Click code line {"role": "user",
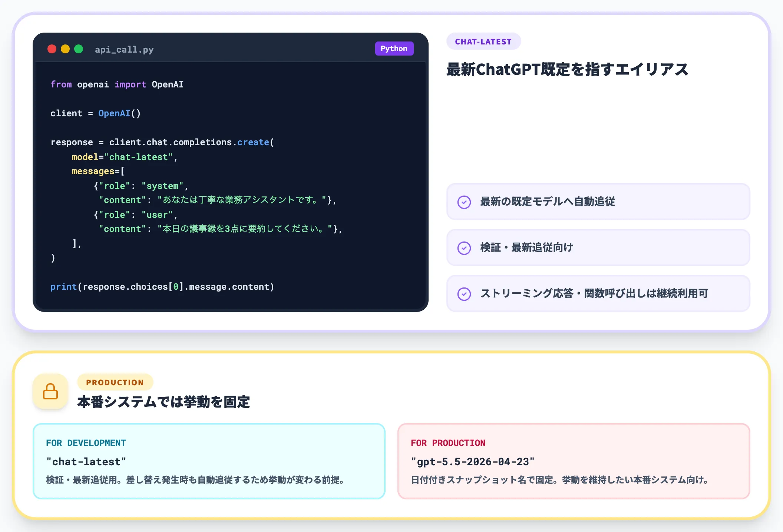 tap(135, 215)
